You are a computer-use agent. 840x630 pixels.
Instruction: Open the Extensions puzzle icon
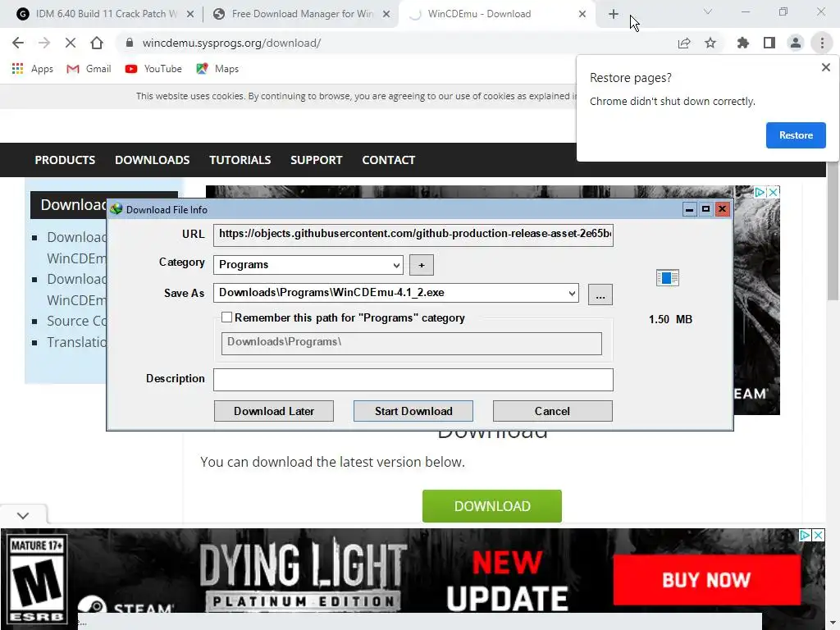[743, 43]
